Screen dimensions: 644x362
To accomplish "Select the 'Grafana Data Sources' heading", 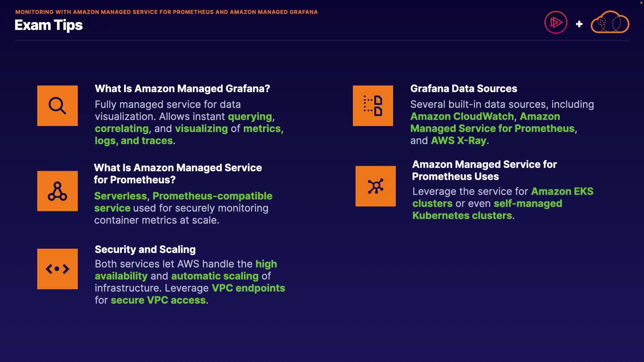I will 464,88.
